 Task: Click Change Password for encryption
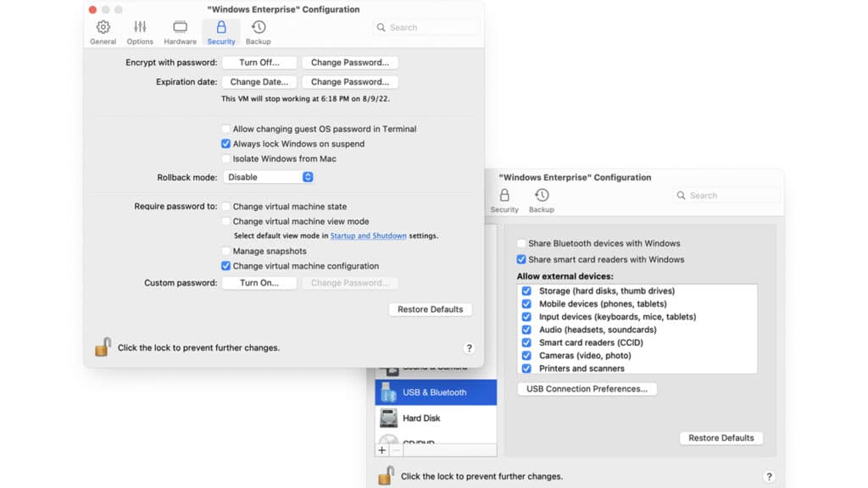(350, 63)
